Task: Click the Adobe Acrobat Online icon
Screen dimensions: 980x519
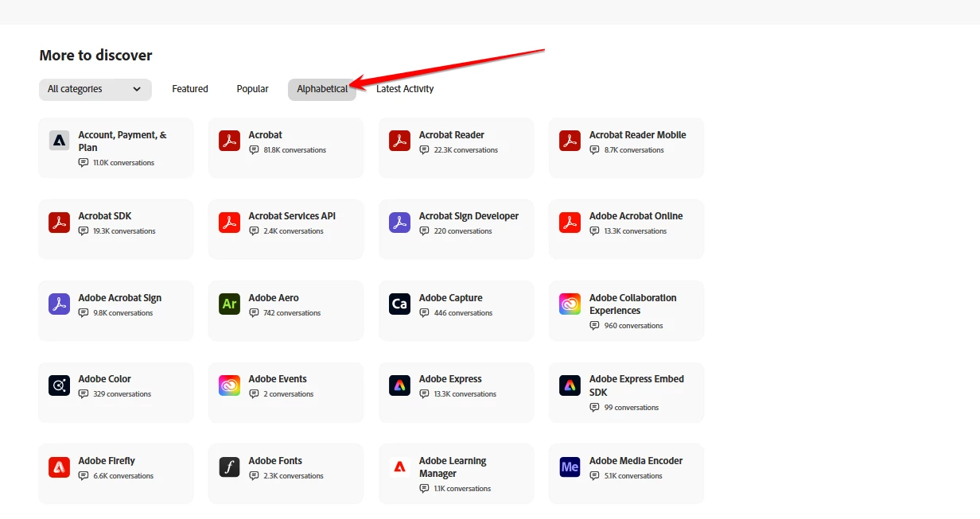Action: click(x=570, y=222)
